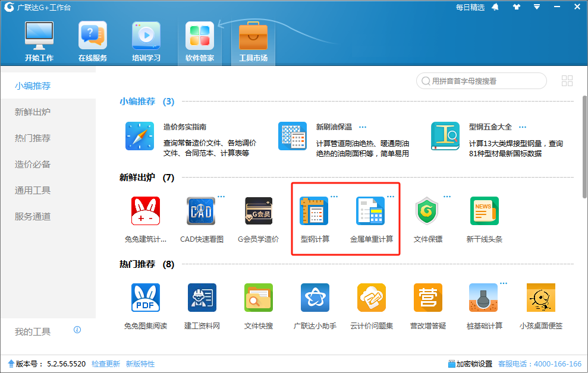Expand more options dots for 型钢计算
Viewport: 588px width, 373px height.
tap(334, 196)
